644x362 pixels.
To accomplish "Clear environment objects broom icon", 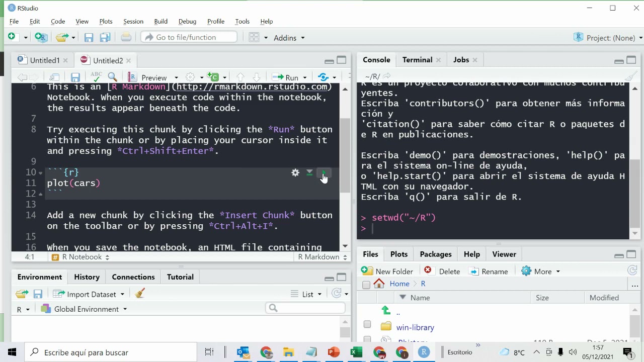I will tap(140, 294).
